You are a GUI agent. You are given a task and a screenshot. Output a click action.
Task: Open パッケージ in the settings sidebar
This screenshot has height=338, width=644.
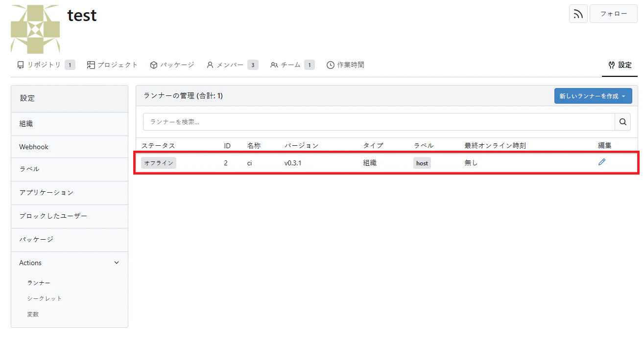pos(70,240)
